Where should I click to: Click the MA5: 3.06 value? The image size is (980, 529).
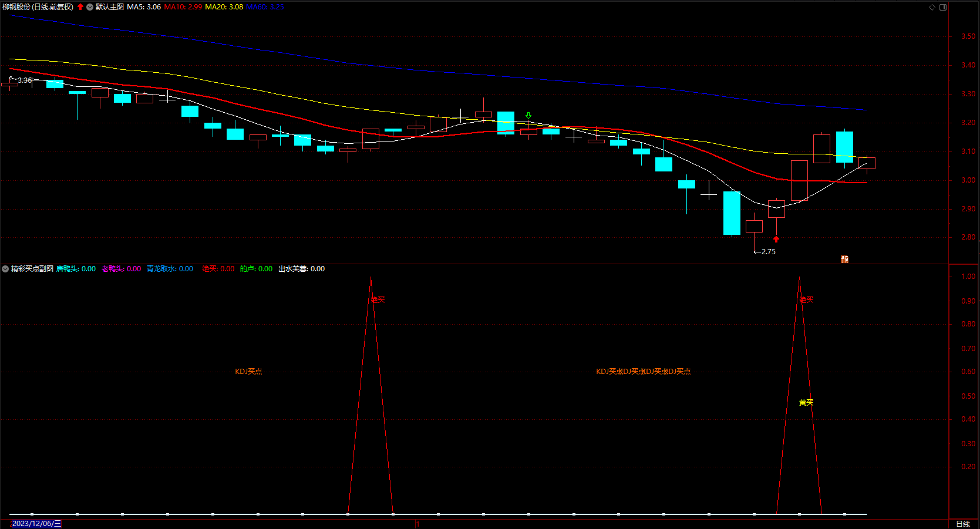click(144, 7)
